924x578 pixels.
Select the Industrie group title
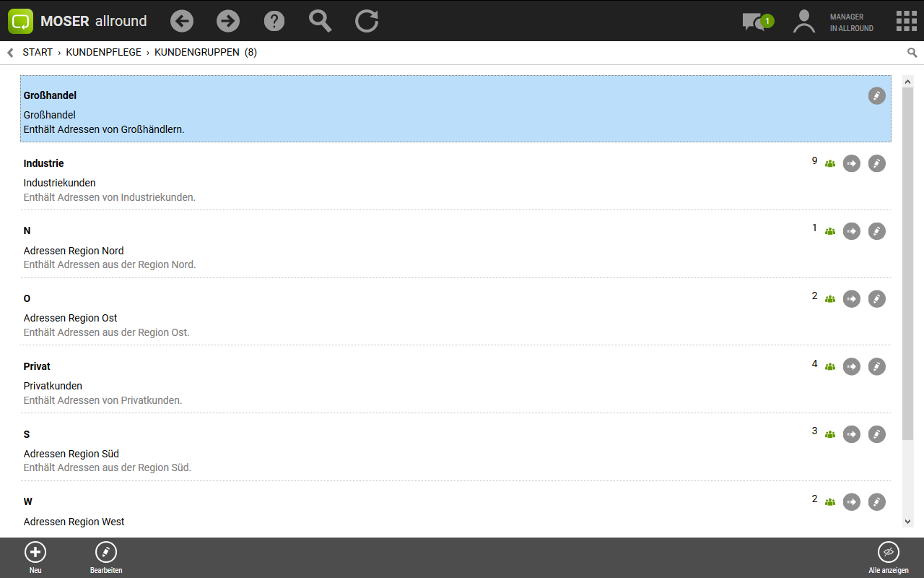pyautogui.click(x=43, y=163)
